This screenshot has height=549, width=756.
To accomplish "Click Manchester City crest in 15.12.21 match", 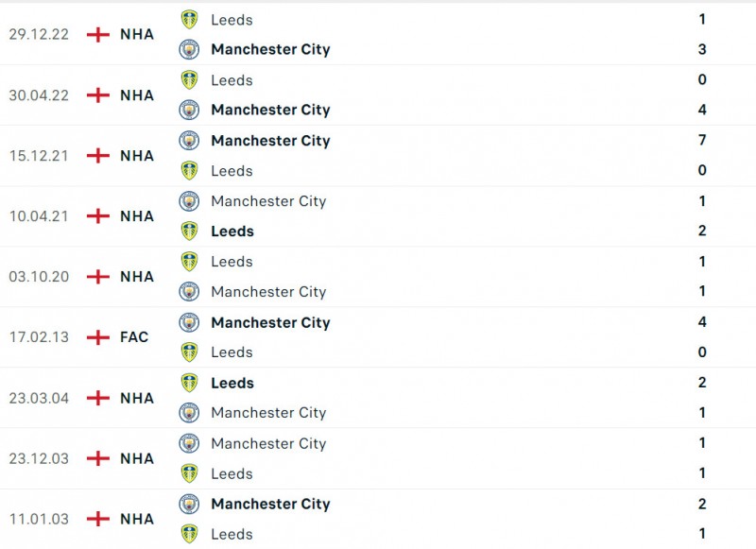I will (190, 140).
